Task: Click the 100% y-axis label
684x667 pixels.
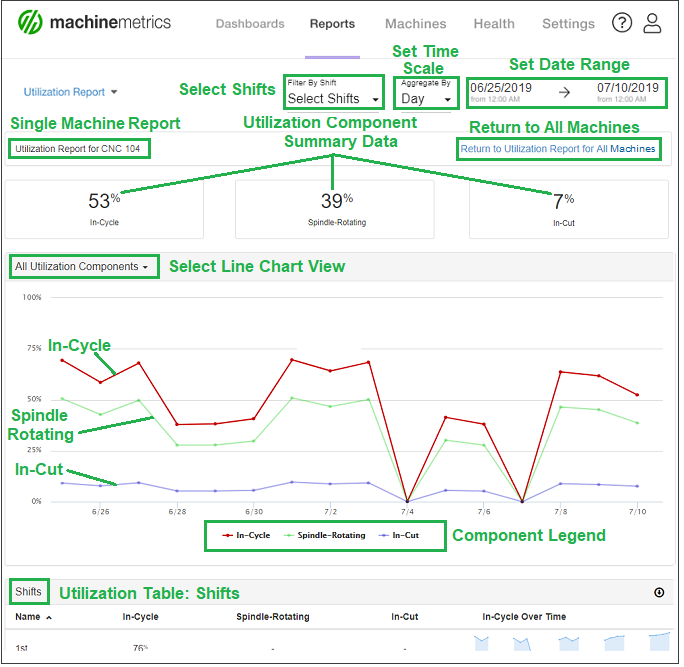Action: [32, 299]
